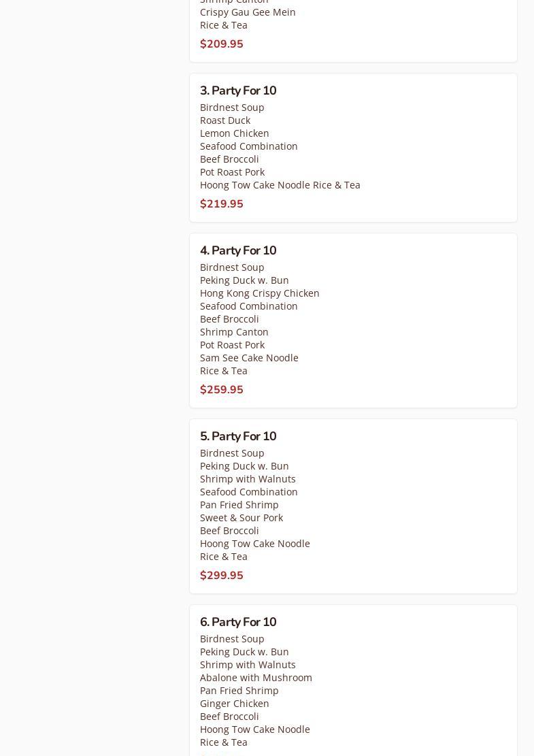534x756 pixels.
Task: Click the Ginger Chicken line
Action: pos(235,704)
